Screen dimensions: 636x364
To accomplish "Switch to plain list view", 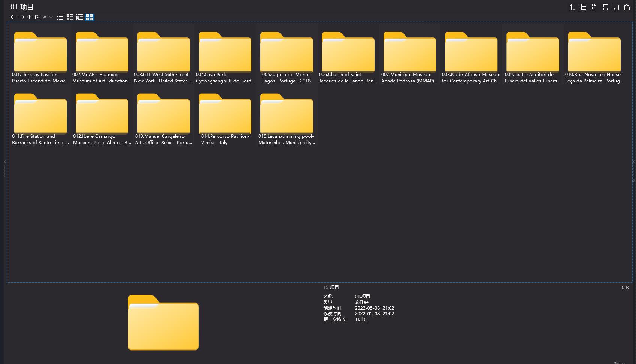I will 60,17.
